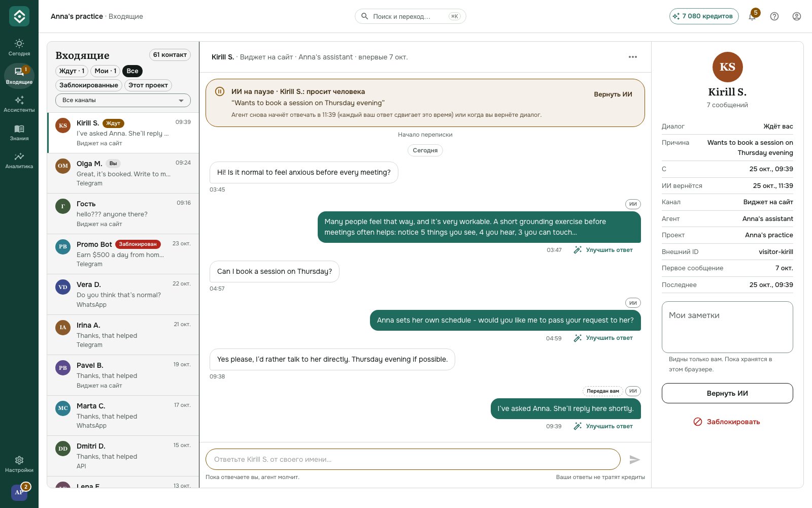Open the Ассистенты sidebar section

tap(19, 104)
